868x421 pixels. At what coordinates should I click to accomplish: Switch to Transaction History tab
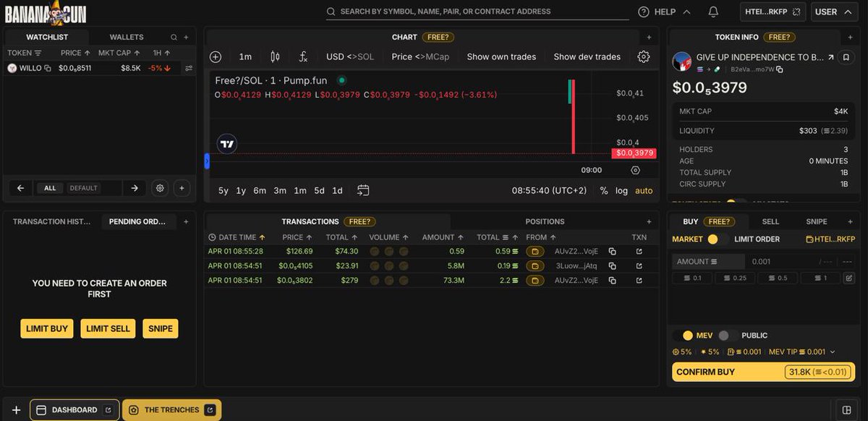click(x=51, y=221)
